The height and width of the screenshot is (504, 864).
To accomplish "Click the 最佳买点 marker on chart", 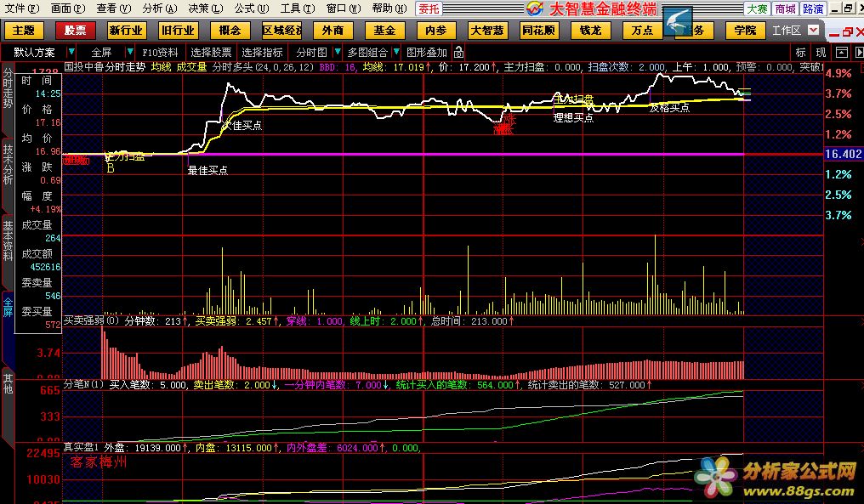I will 207,171.
